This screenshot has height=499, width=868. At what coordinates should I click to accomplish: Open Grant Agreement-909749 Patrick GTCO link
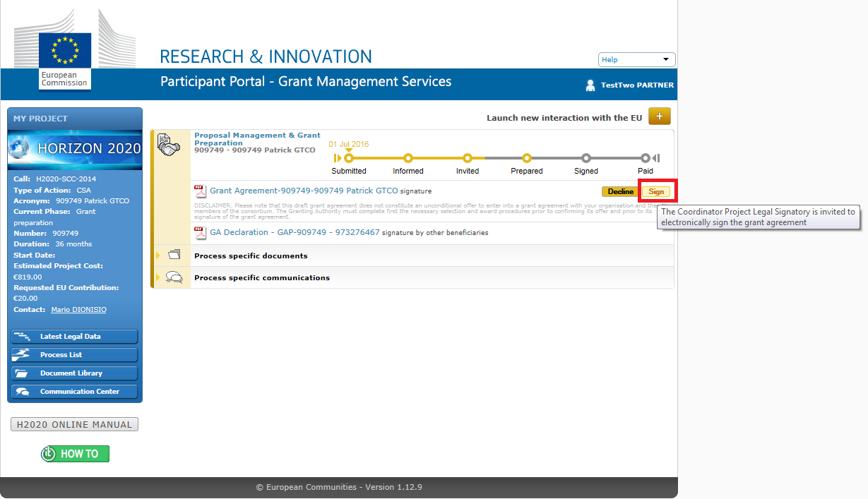[304, 191]
